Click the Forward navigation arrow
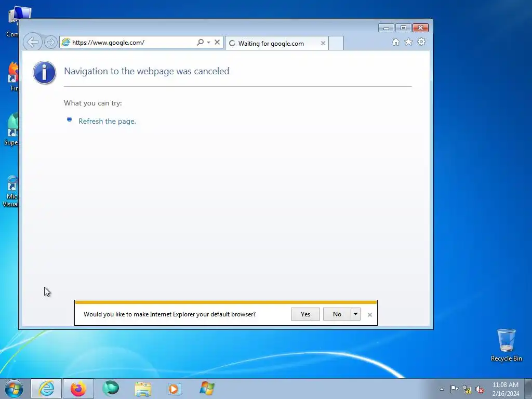Viewport: 532px width, 399px height. [x=50, y=42]
